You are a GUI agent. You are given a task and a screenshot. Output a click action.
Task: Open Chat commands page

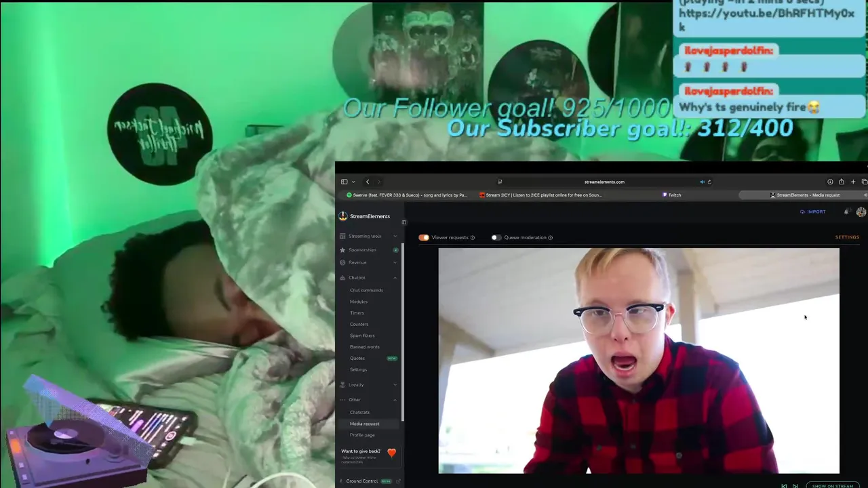pos(366,290)
